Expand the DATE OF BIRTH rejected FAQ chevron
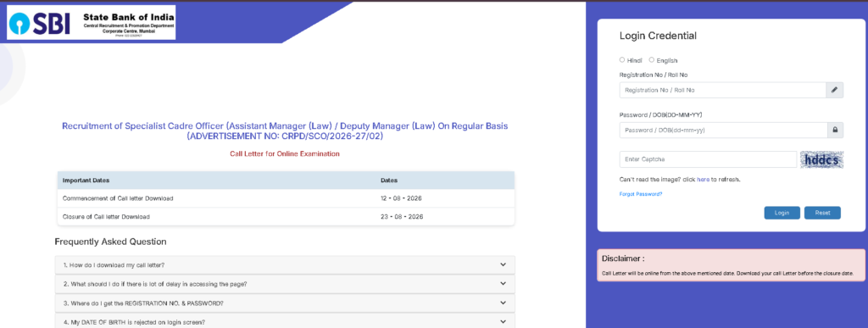This screenshot has width=868, height=328. pyautogui.click(x=503, y=321)
